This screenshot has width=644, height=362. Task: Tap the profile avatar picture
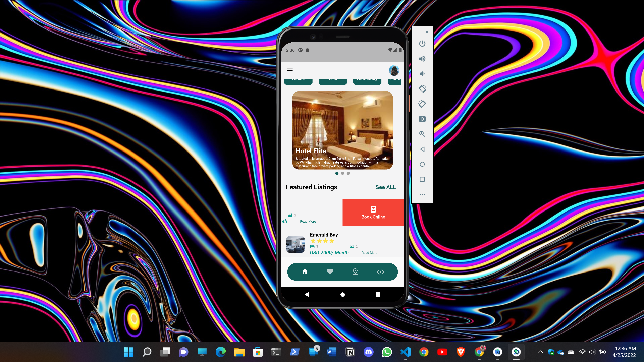click(394, 70)
